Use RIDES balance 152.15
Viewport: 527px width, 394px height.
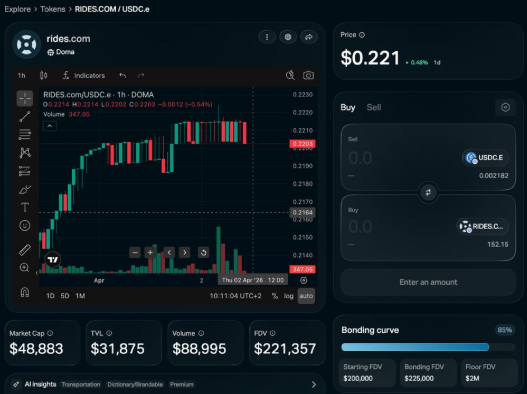498,244
